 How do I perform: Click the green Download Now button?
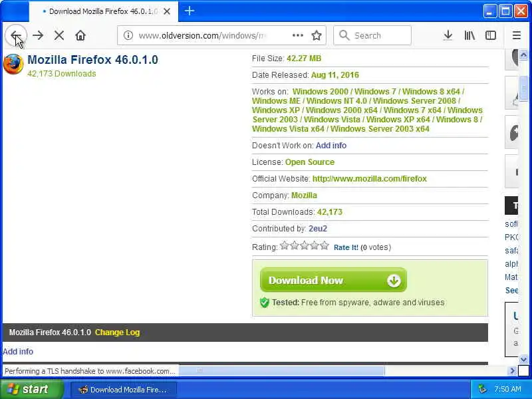click(333, 280)
